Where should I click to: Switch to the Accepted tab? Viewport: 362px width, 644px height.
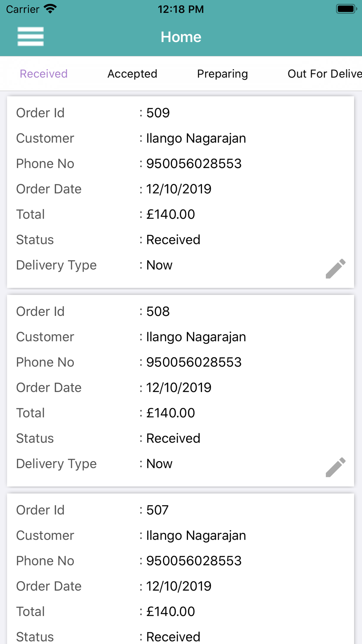[132, 74]
